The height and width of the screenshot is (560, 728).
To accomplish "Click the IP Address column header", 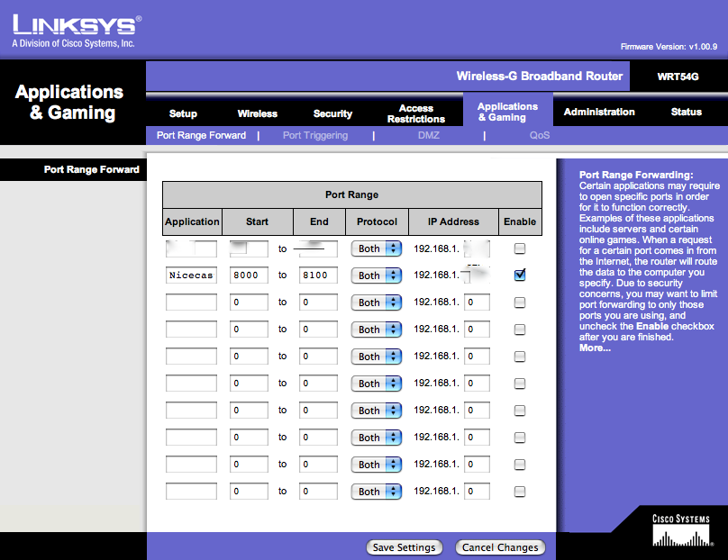I will pyautogui.click(x=453, y=221).
